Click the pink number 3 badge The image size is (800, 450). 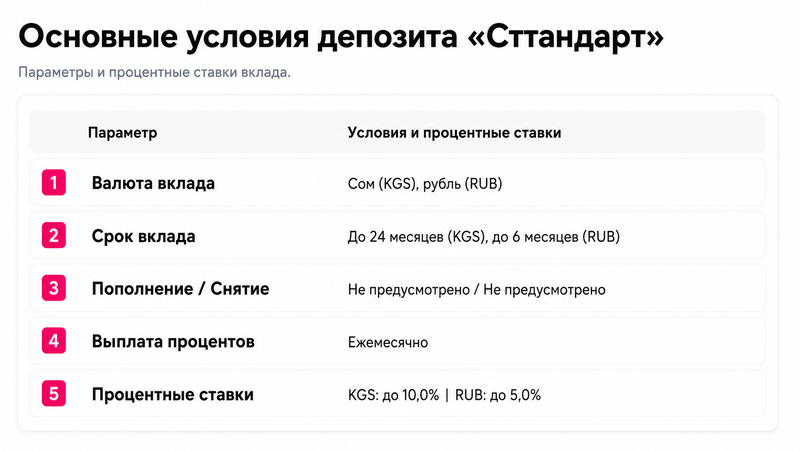click(54, 288)
